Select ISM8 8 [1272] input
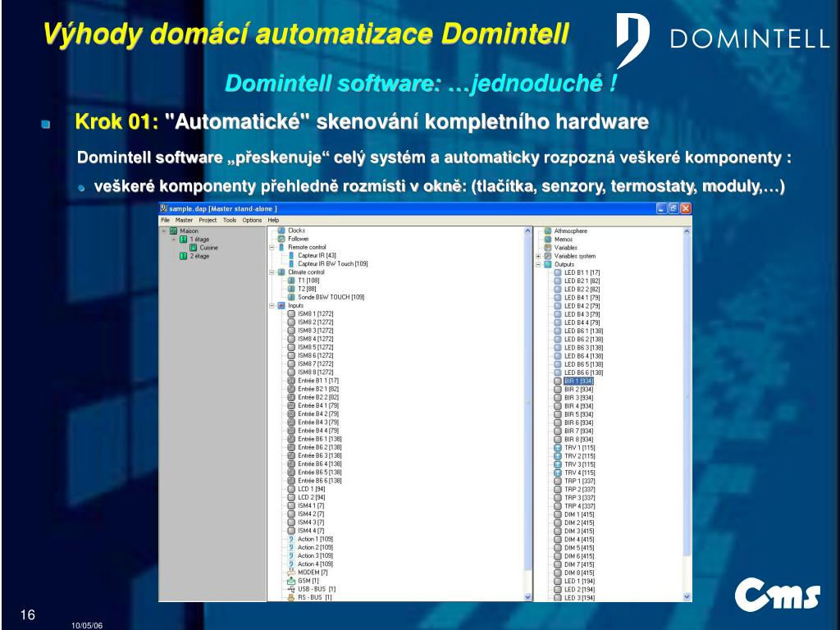 pos(316,372)
